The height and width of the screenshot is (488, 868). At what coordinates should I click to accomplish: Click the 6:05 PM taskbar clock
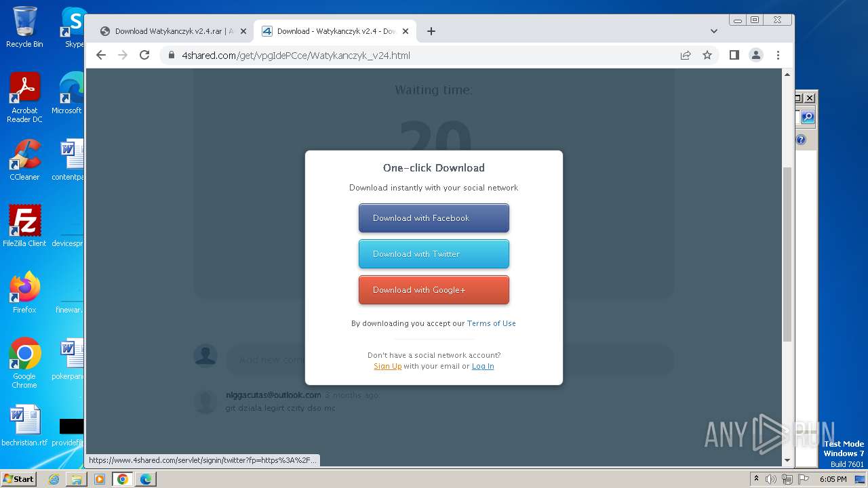coord(833,479)
